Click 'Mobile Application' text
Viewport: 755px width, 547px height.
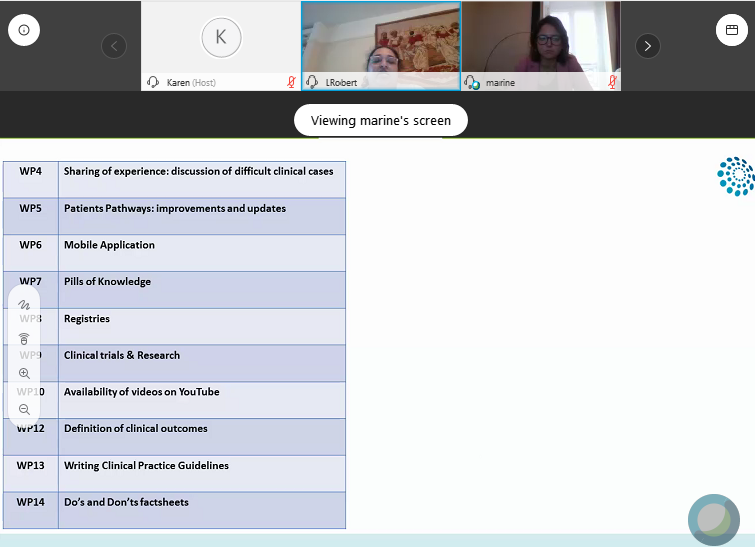coord(109,245)
